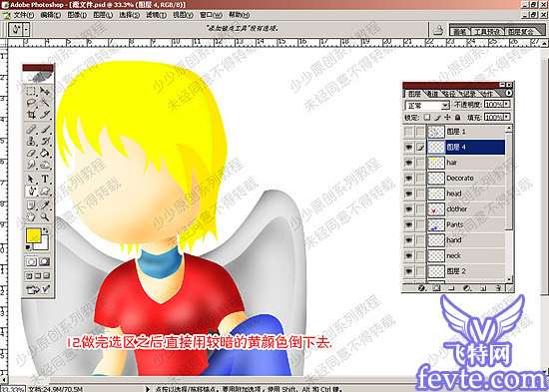
Task: Select the head layer
Action: pos(466,194)
